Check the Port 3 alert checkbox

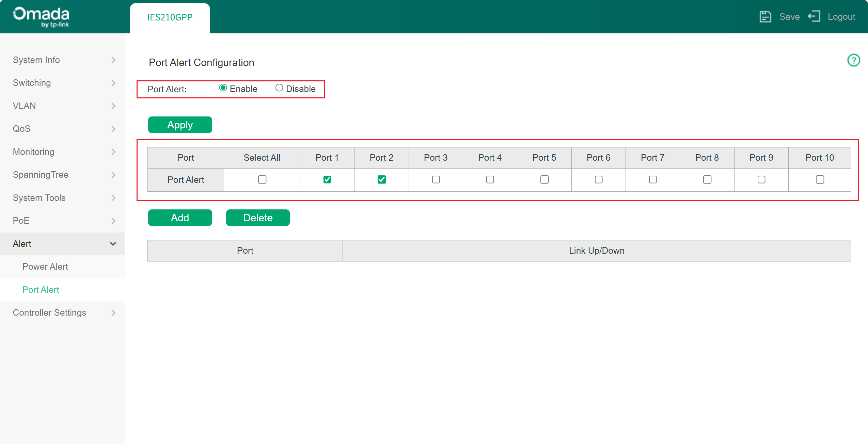click(x=436, y=179)
